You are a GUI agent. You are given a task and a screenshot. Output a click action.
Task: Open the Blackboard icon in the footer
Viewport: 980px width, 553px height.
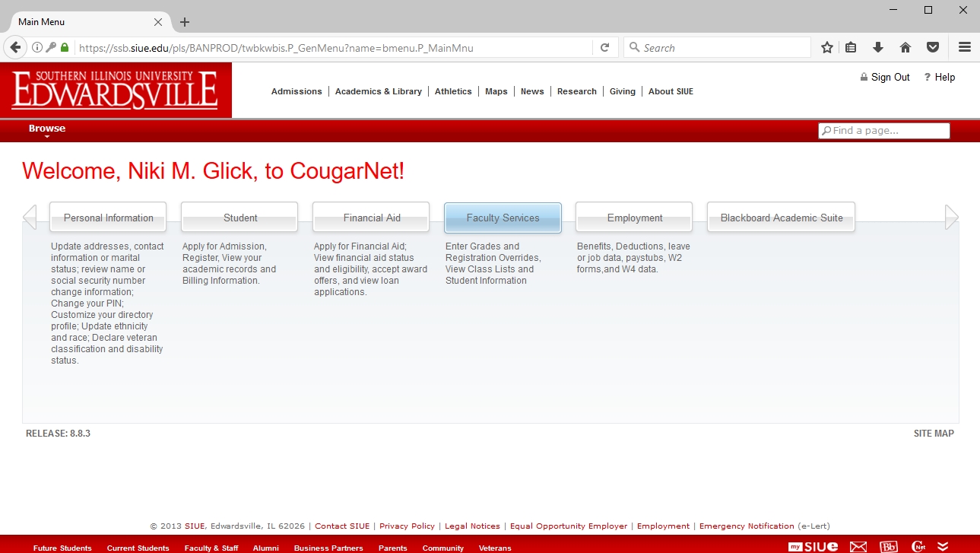888,546
